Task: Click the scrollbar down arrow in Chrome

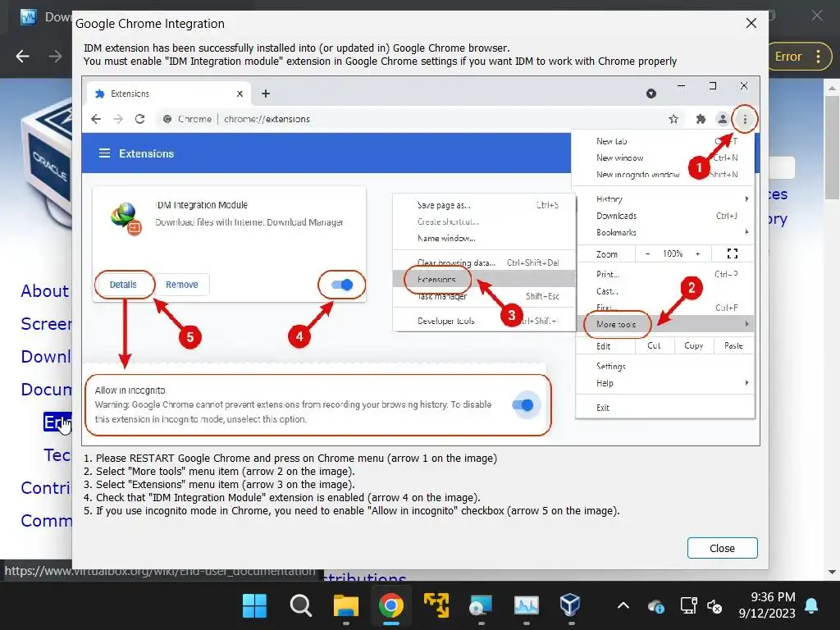Action: click(832, 572)
